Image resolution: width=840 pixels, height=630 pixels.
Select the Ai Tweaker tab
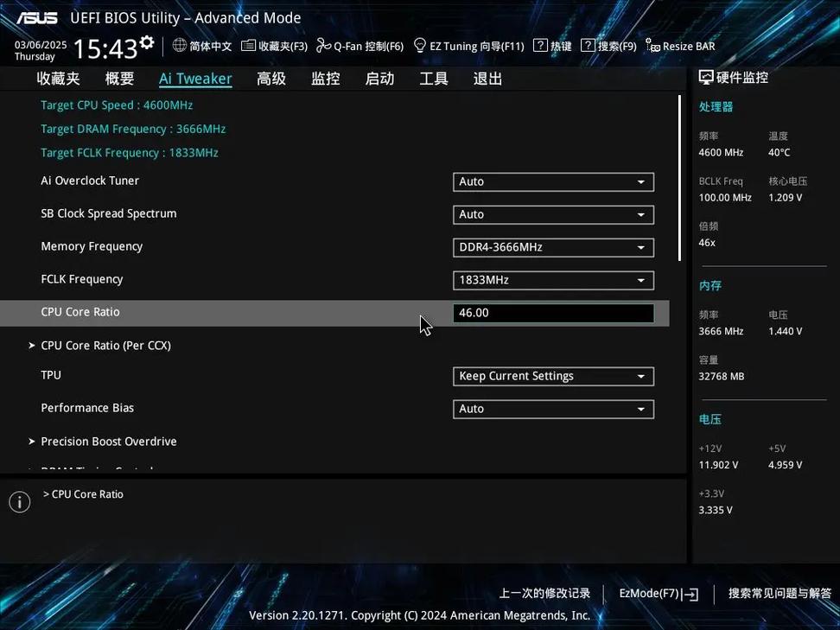[195, 79]
